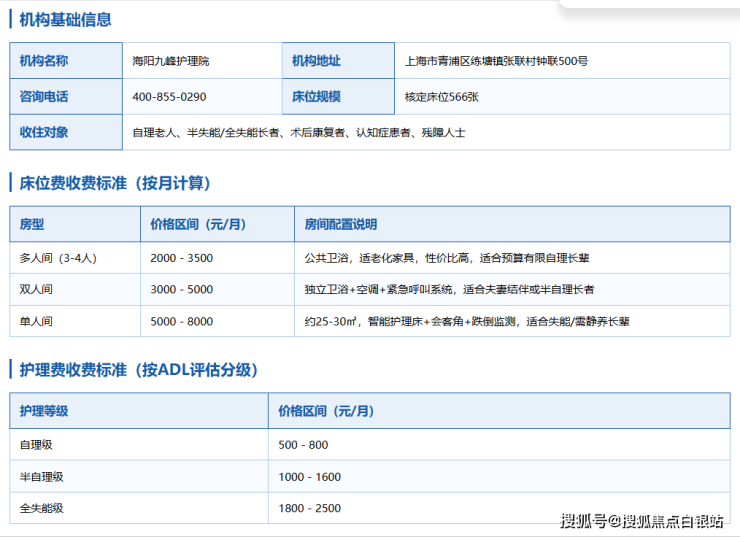Select the price 3000 - 5000
740x537 pixels.
click(x=181, y=289)
